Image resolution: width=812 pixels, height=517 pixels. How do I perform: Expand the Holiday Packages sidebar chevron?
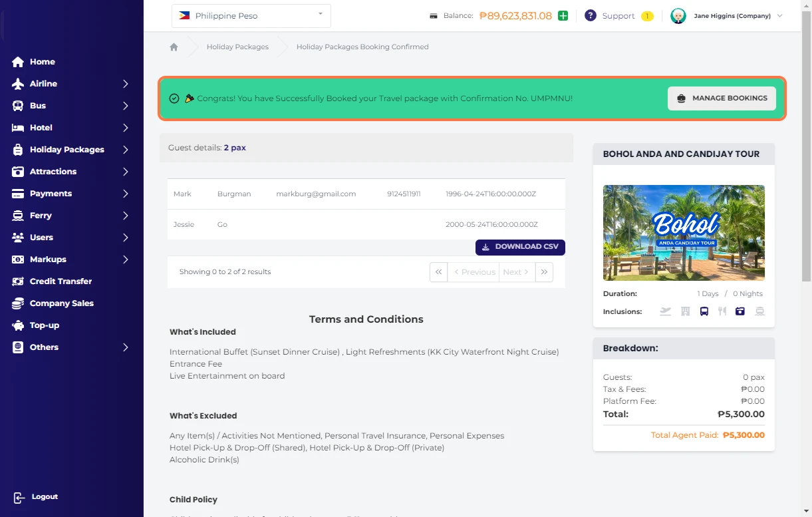pos(126,150)
